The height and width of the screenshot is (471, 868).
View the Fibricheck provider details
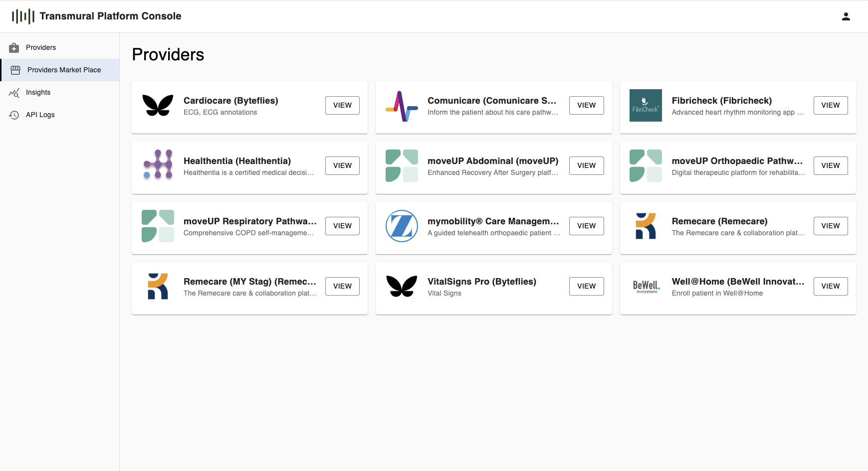click(830, 105)
